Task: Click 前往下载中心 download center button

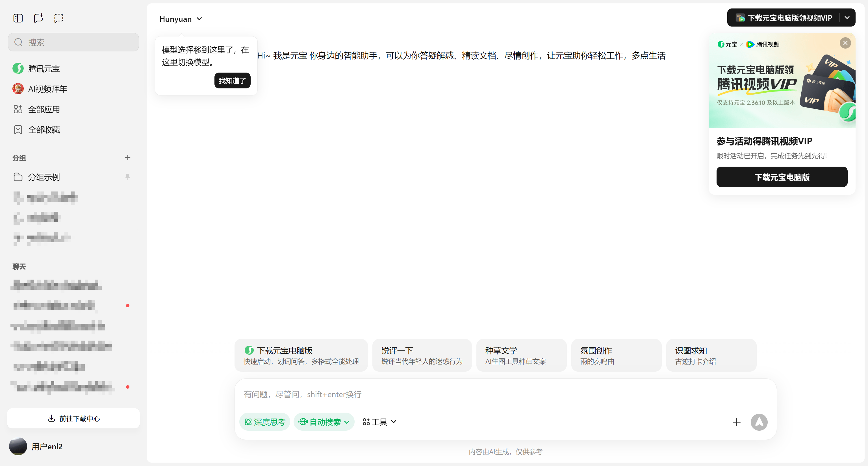Action: (73, 418)
